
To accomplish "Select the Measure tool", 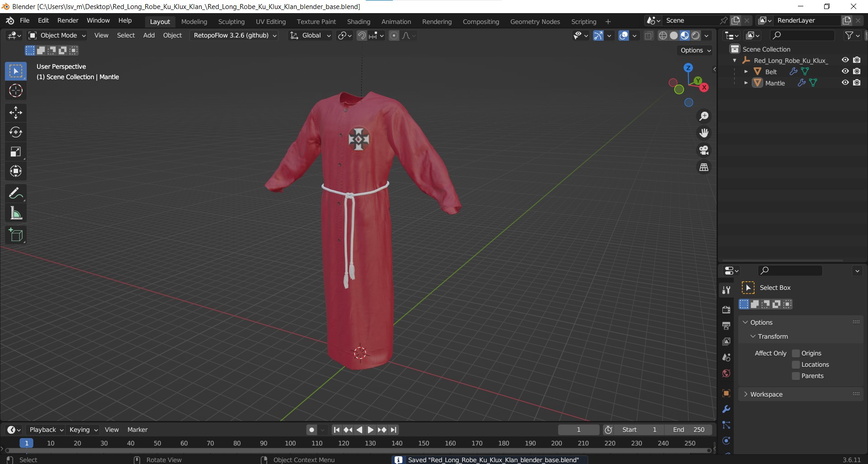I will point(16,213).
